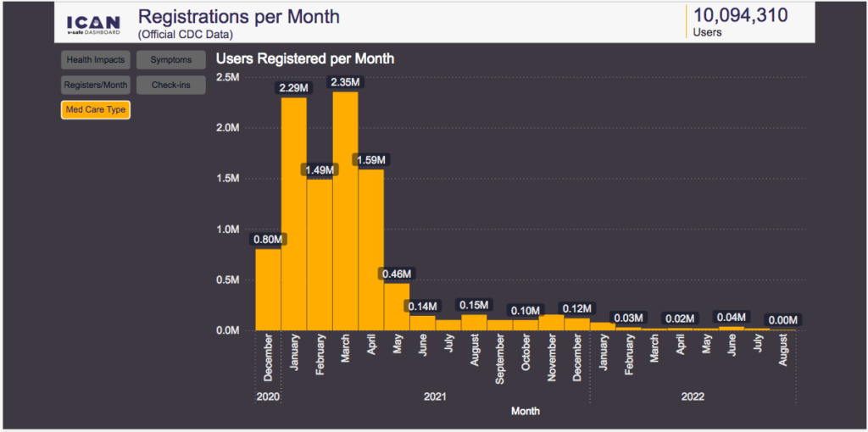Select the highlighted Med Care Type button
Viewport: 868px width, 432px height.
(95, 109)
